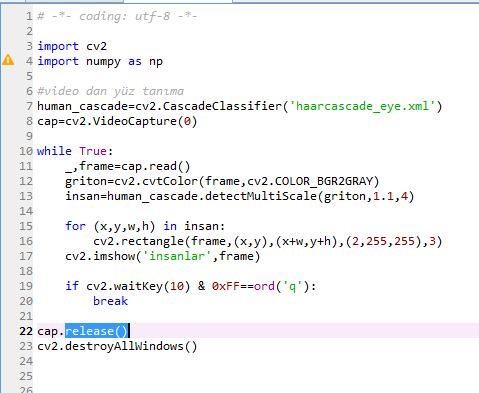
Task: Click the VideoCapture call on line 8
Action: (135, 121)
